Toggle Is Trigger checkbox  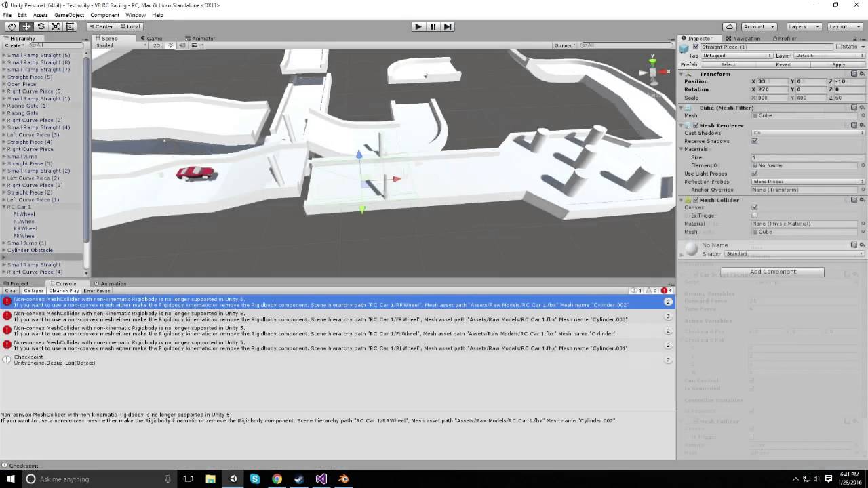(x=755, y=216)
